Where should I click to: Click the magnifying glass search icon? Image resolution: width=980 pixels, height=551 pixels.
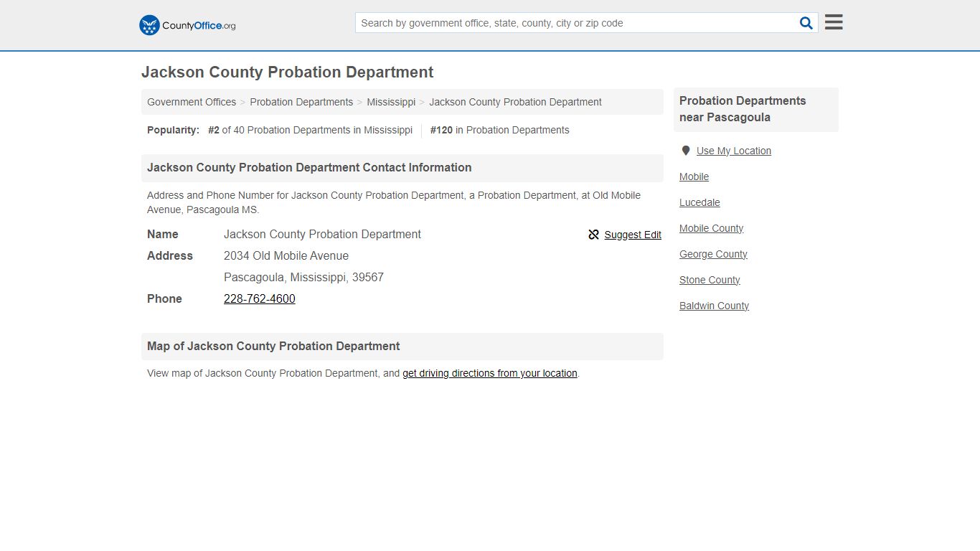point(806,23)
